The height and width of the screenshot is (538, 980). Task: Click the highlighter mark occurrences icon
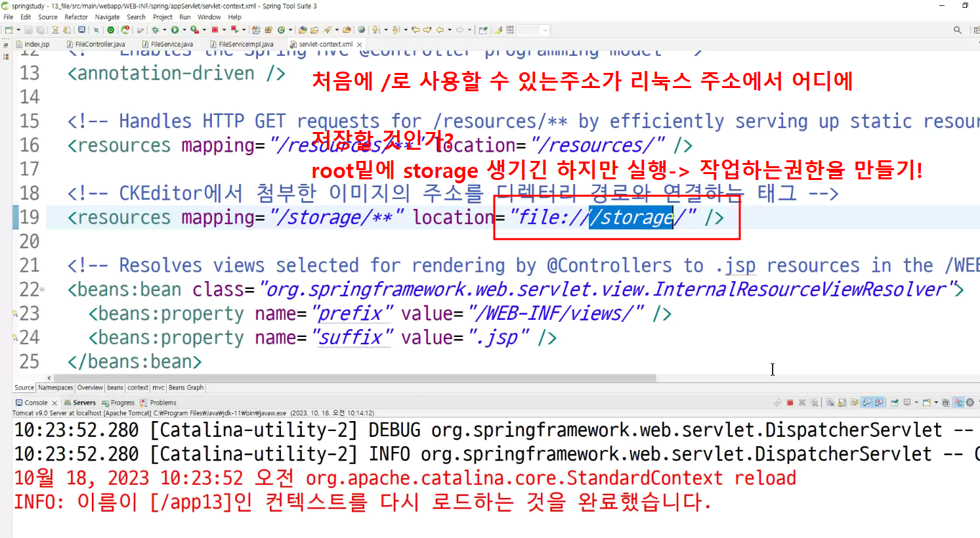pyautogui.click(x=499, y=30)
